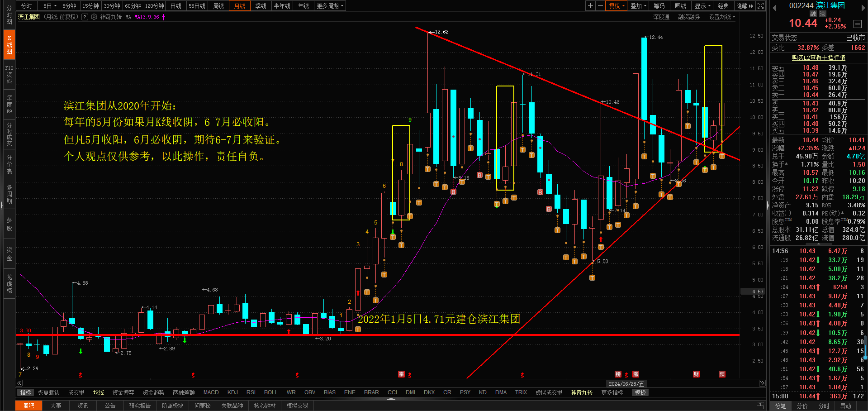The height and width of the screenshot is (411, 868).
Task: Click 融资融券 link
Action: pos(689,17)
